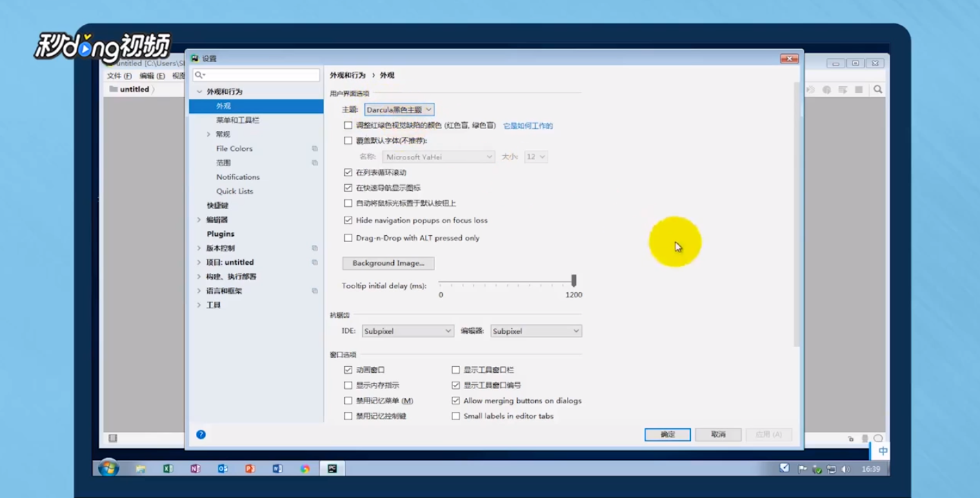Open Chrome from the taskbar
This screenshot has width=980, height=498.
tap(305, 469)
